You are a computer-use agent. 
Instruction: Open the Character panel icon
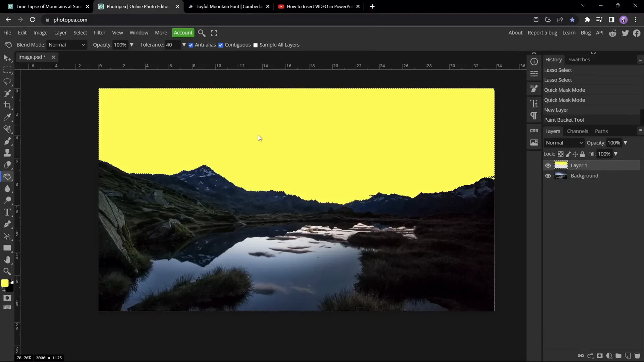(x=534, y=104)
